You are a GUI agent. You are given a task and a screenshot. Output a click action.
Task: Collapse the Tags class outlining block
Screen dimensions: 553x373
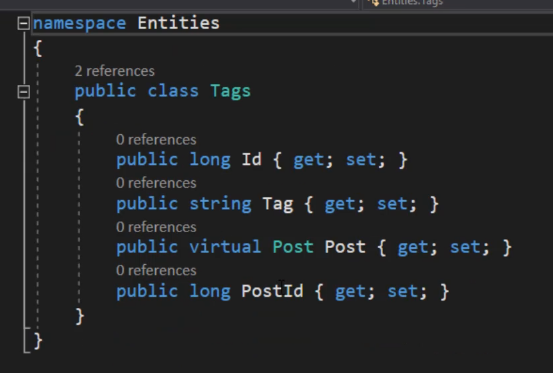(24, 92)
